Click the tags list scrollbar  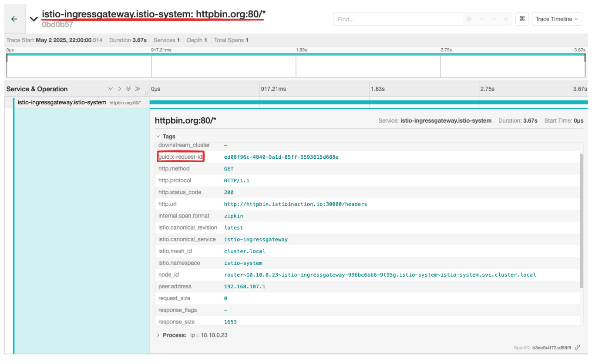point(581,220)
